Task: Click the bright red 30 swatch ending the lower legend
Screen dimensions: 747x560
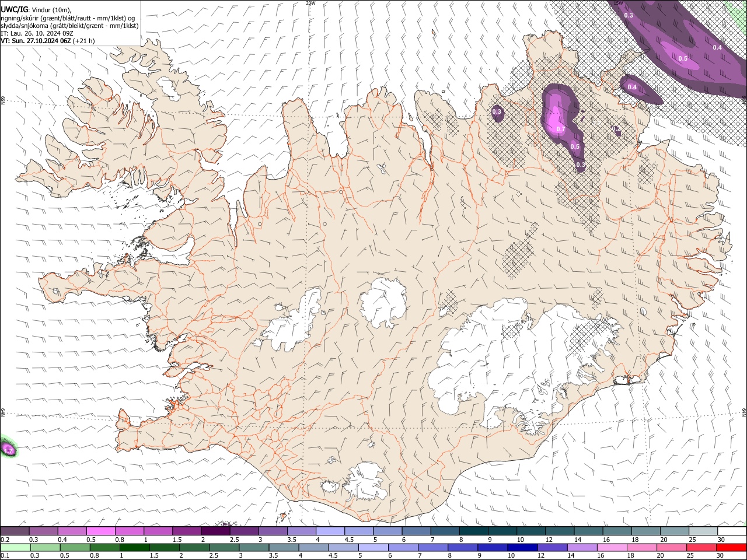Action: (732, 547)
